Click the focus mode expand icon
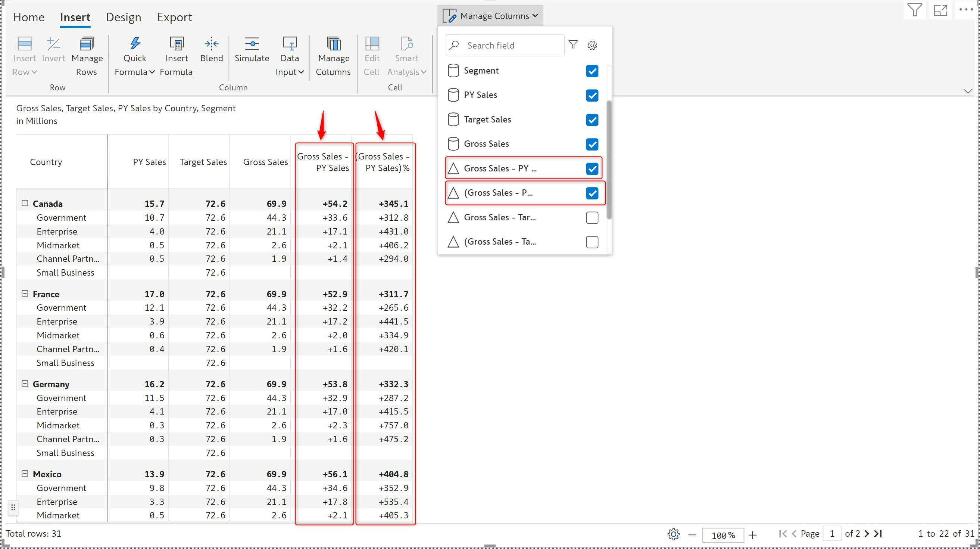 [x=940, y=10]
